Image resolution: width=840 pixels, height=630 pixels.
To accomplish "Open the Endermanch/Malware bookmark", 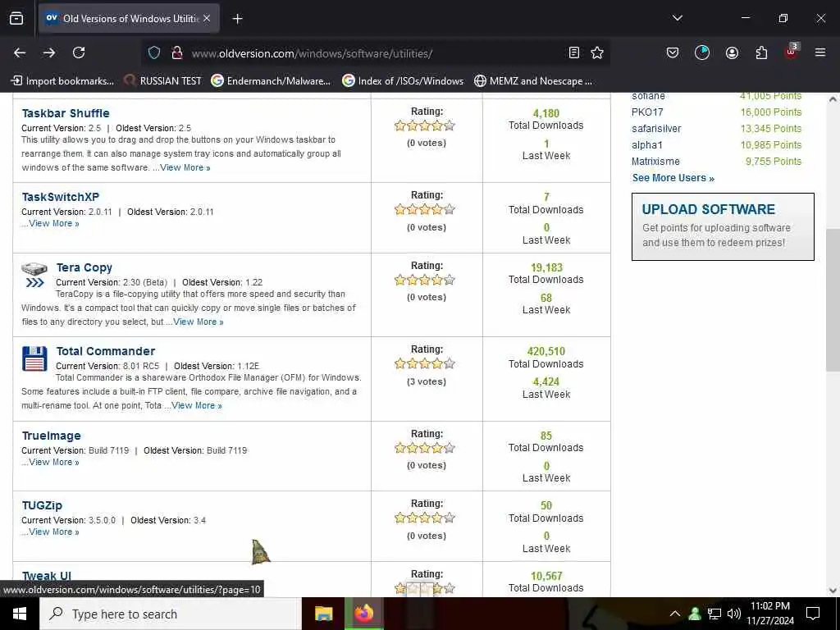I will 271,81.
